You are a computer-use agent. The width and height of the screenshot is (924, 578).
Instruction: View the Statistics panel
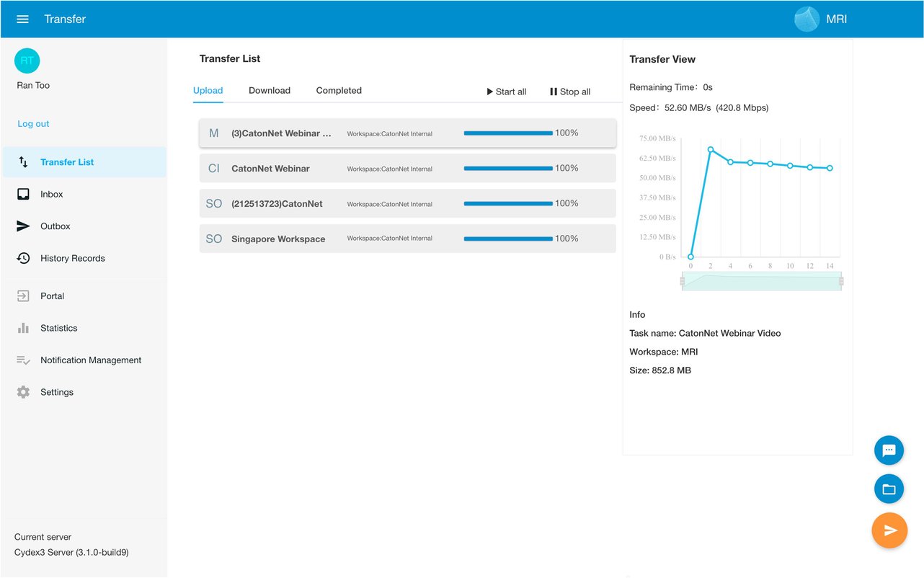point(58,328)
